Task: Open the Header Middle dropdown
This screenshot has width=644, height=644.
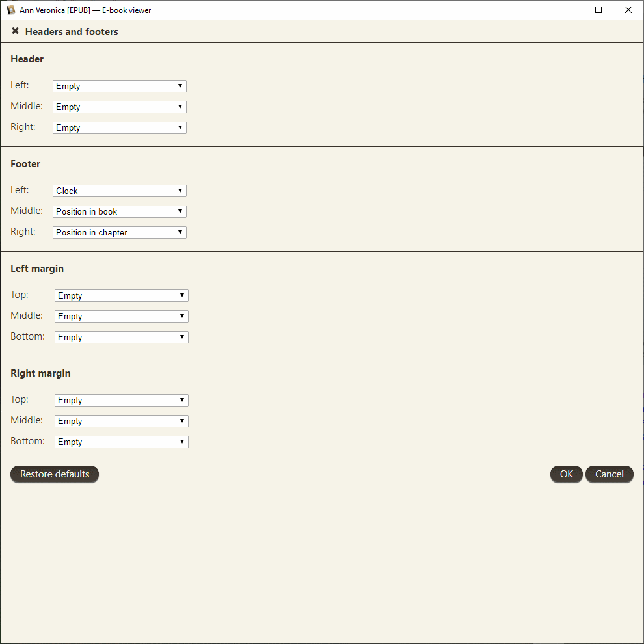Action: click(x=120, y=107)
